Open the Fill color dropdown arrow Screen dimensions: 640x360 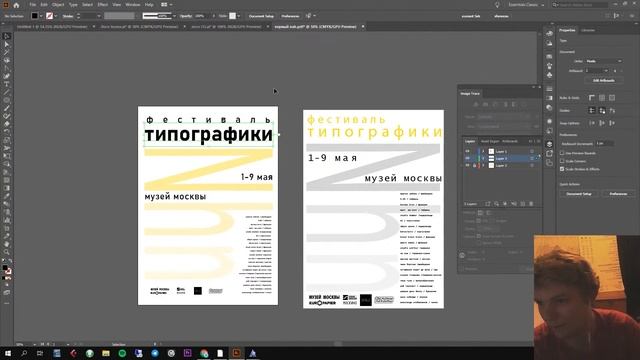click(x=41, y=16)
